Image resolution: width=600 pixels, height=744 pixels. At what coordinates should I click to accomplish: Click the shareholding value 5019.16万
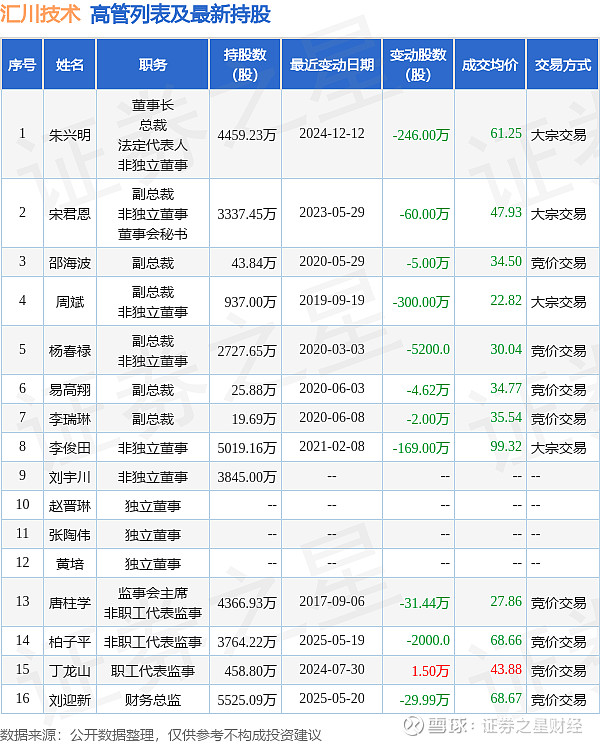[247, 448]
